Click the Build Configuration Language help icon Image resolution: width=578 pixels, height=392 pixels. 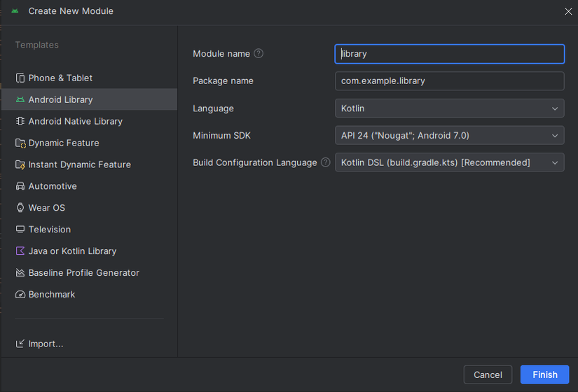point(326,162)
